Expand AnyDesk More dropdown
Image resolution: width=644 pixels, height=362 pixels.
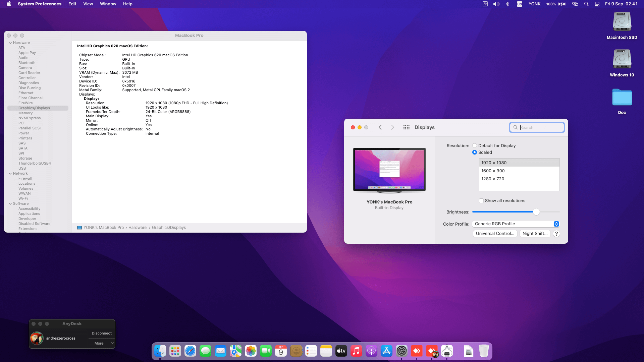102,343
